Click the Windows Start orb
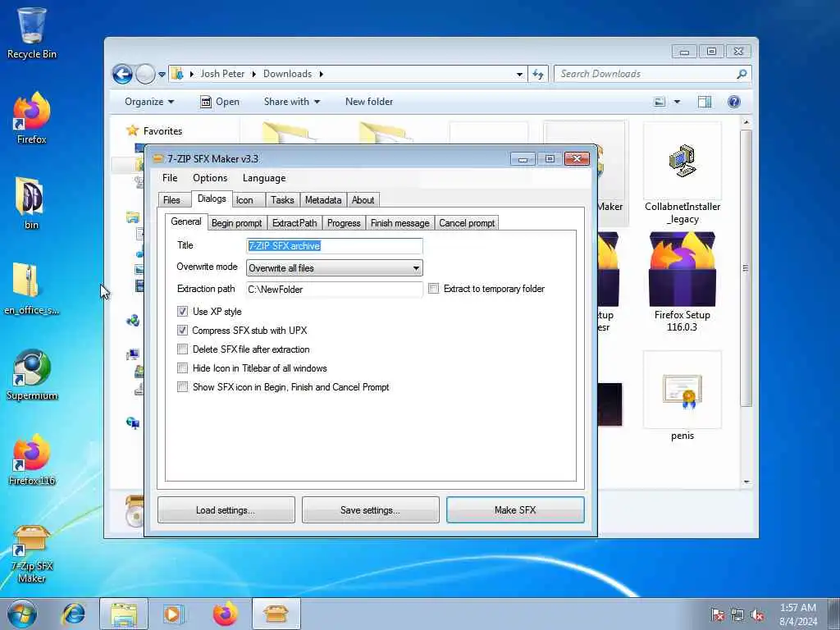Screen dimensions: 840x630 click(22, 614)
